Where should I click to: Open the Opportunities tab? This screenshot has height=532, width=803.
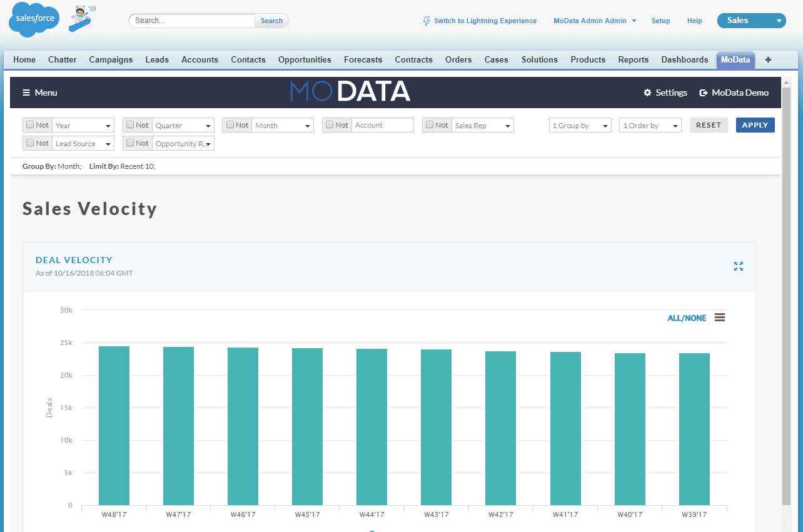[305, 60]
